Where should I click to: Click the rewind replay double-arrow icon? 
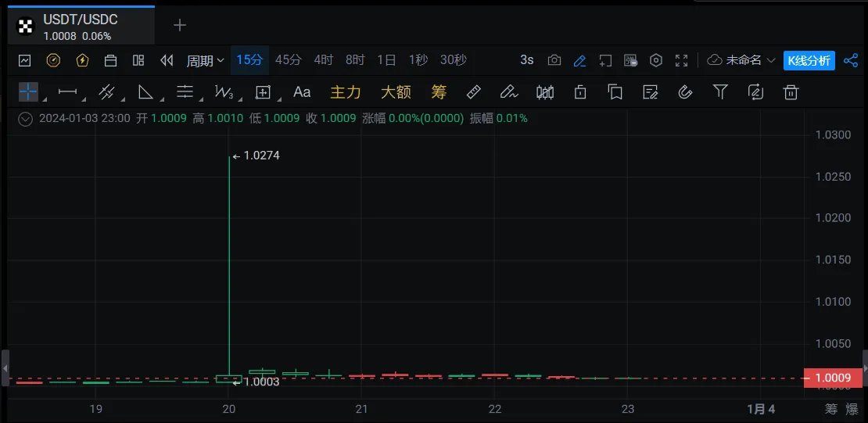[x=167, y=60]
